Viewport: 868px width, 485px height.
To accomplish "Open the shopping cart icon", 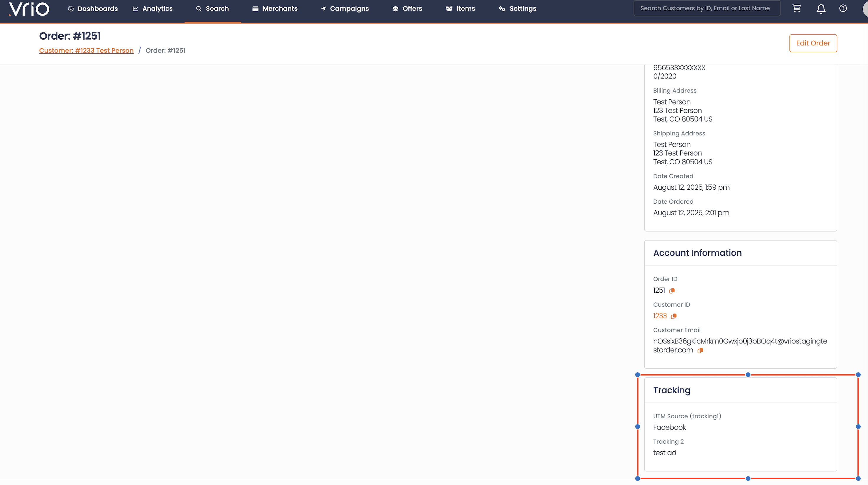I will click(x=797, y=9).
